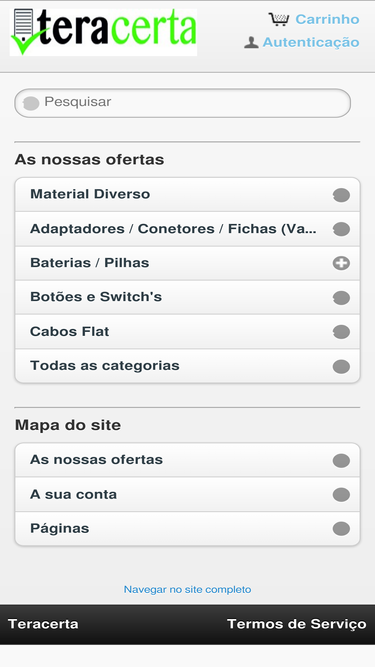Click the shopping cart icon

point(279,20)
